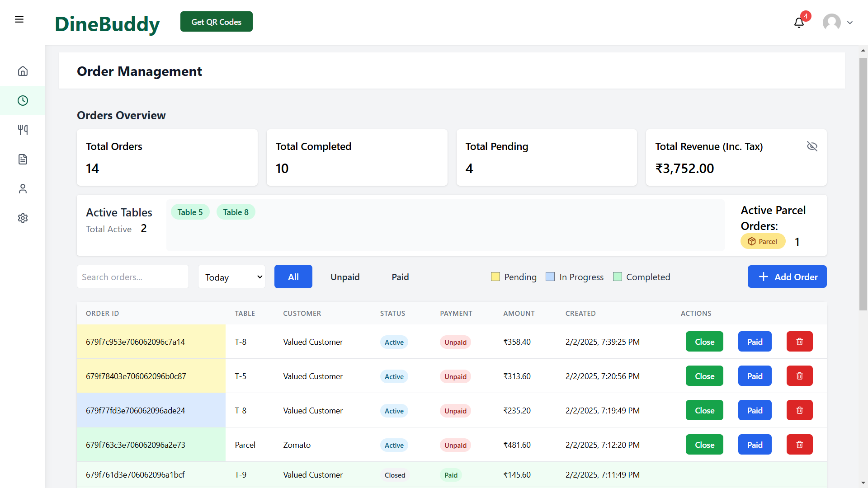
Task: Click Closed status on T-9 order
Action: tap(395, 475)
